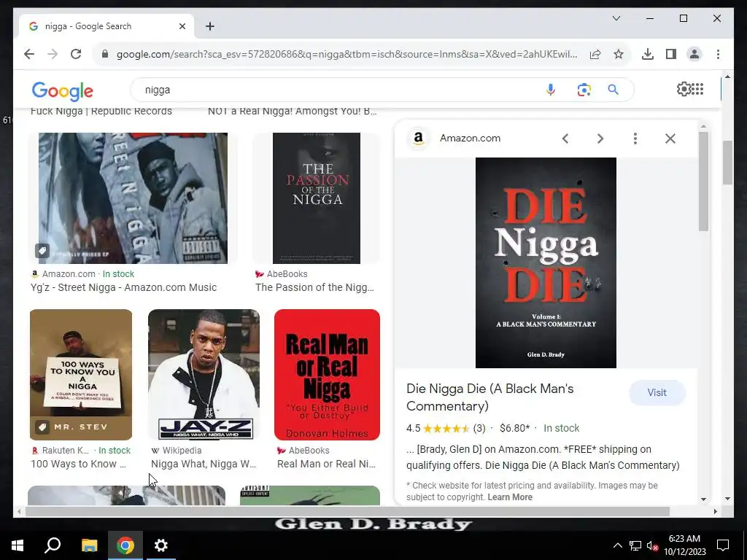The height and width of the screenshot is (560, 747).
Task: Search by image with Google Lens icon
Action: [x=584, y=90]
